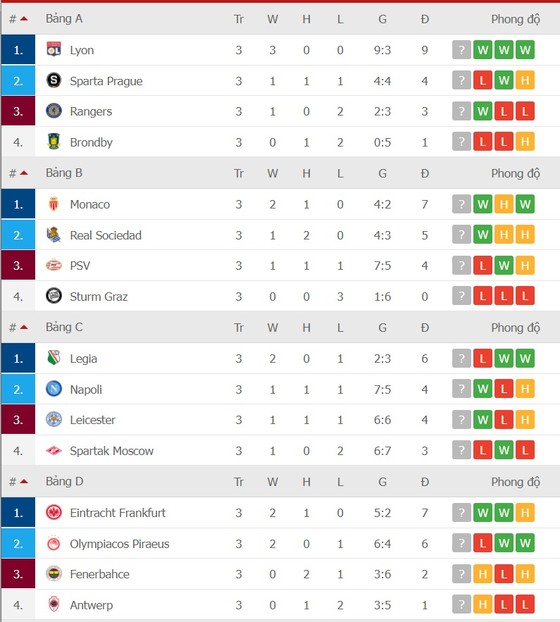Open the Olympiacos Piraeus team link
560x622 pixels.
pyautogui.click(x=119, y=543)
